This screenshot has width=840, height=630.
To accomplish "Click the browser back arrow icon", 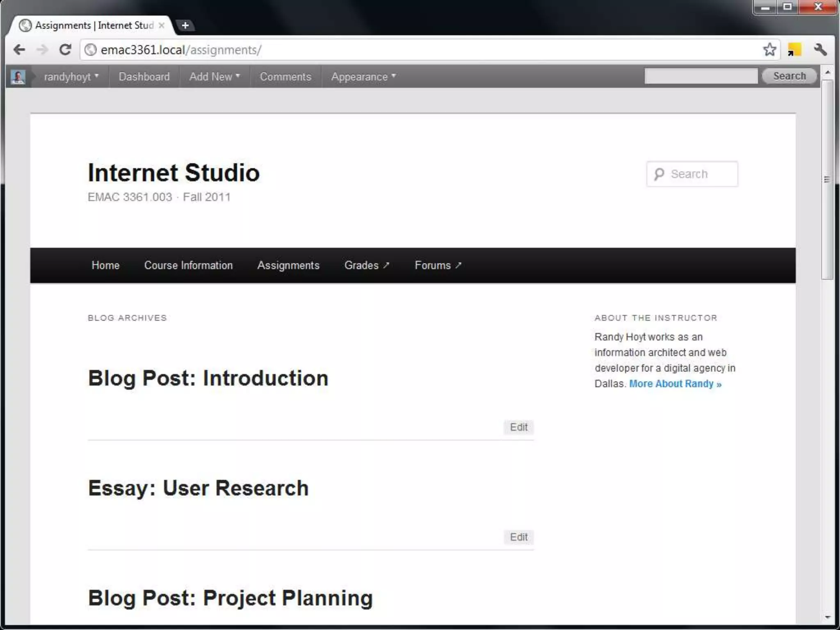I will click(x=19, y=50).
